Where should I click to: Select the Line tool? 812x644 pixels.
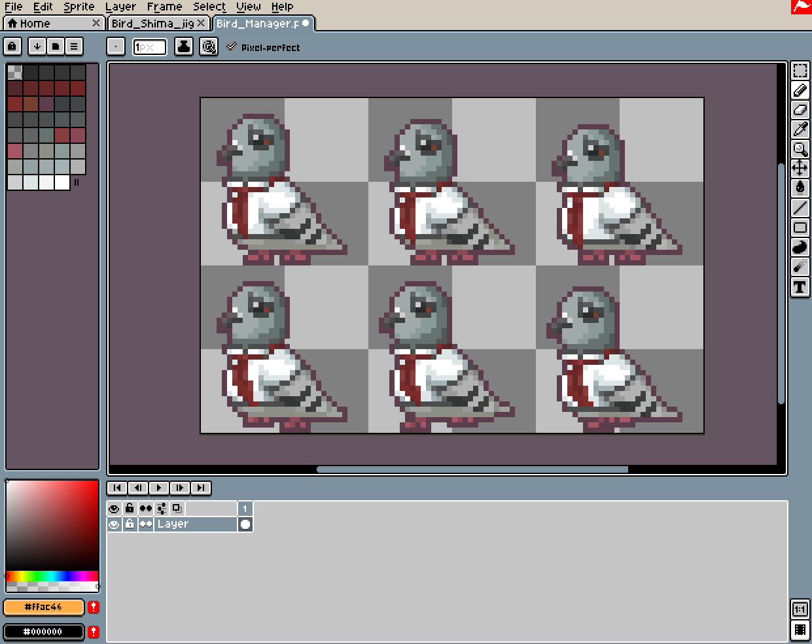pos(800,208)
